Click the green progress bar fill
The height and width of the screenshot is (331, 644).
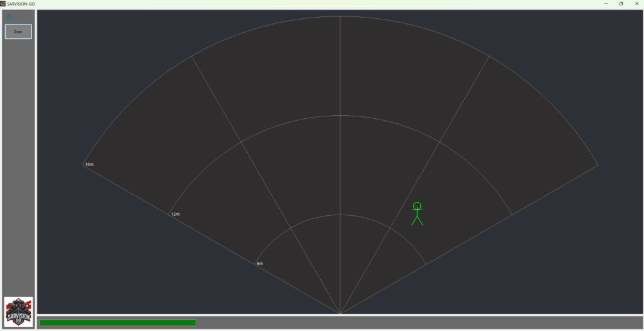tap(118, 323)
